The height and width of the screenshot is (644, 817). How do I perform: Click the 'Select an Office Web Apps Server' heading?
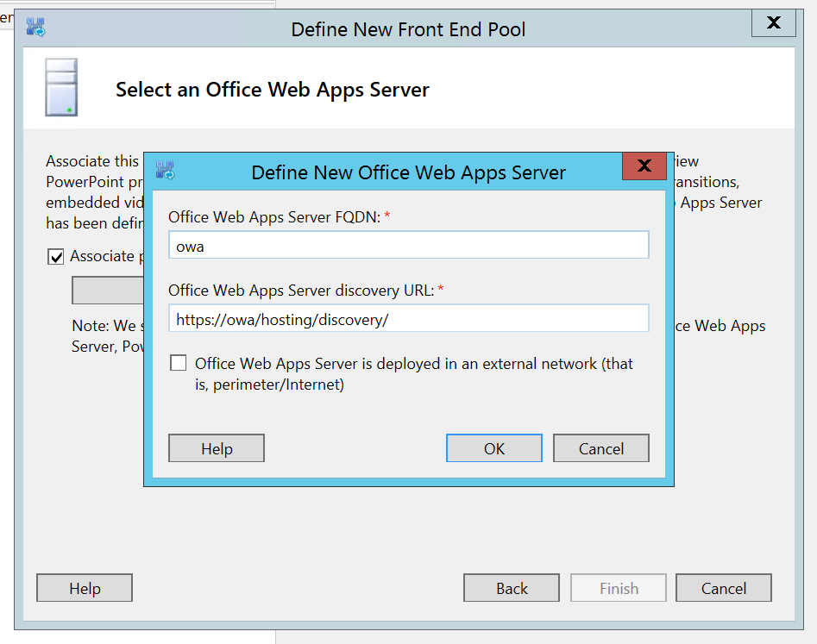click(273, 90)
